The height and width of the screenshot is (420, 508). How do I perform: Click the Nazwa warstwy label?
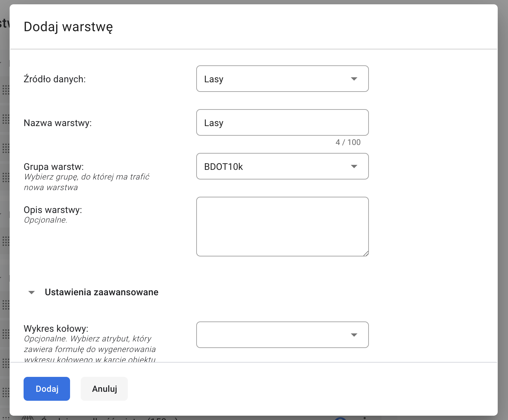pos(58,123)
